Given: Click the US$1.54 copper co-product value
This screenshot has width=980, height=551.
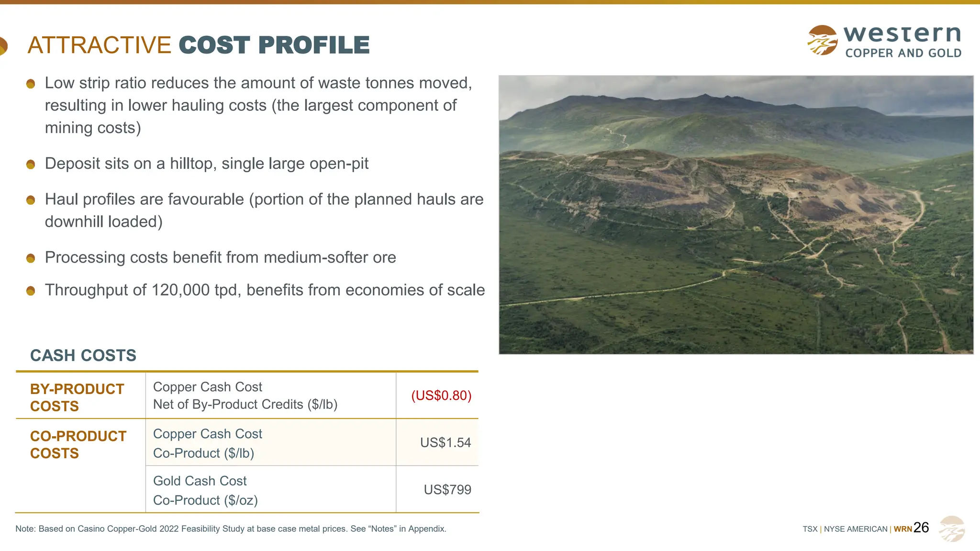Looking at the screenshot, I should [445, 442].
